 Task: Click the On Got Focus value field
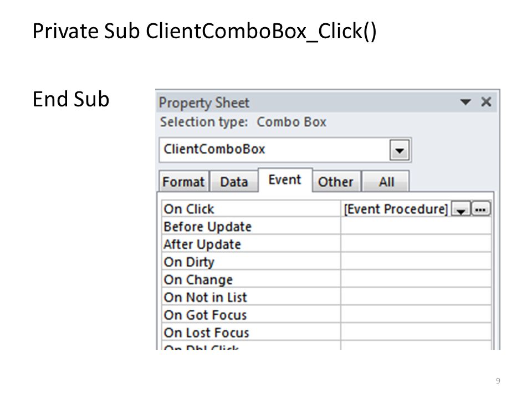[416, 315]
